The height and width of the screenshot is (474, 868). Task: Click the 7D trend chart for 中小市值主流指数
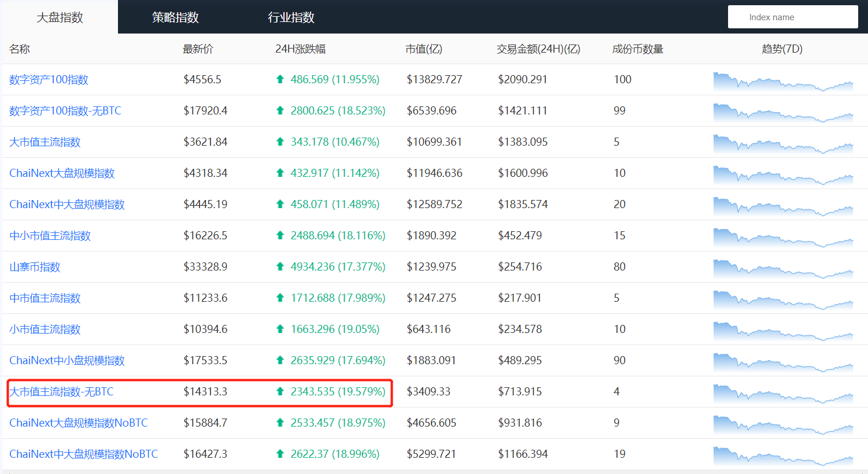coord(783,238)
